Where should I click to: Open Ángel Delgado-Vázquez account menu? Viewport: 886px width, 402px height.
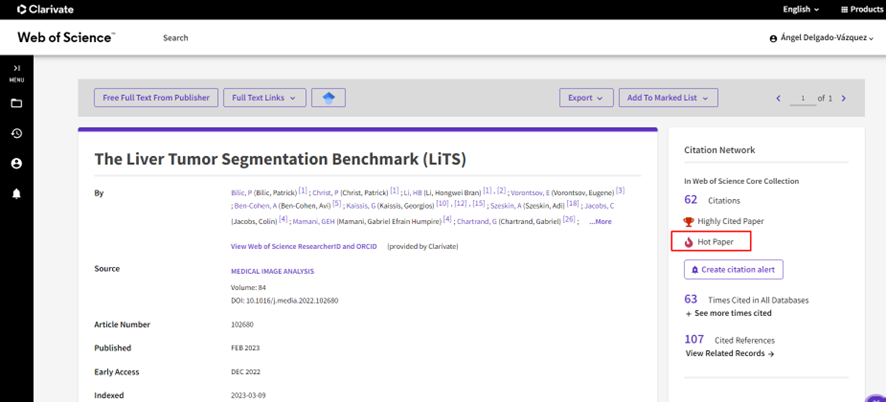(x=822, y=38)
